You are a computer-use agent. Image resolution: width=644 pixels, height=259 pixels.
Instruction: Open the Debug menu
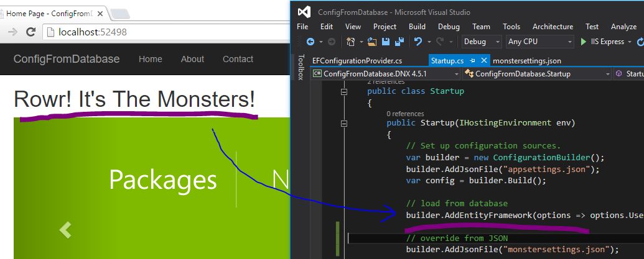click(449, 27)
